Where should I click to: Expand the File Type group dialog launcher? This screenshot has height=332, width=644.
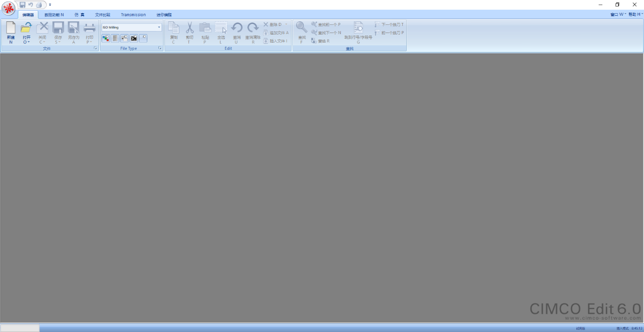(x=160, y=48)
